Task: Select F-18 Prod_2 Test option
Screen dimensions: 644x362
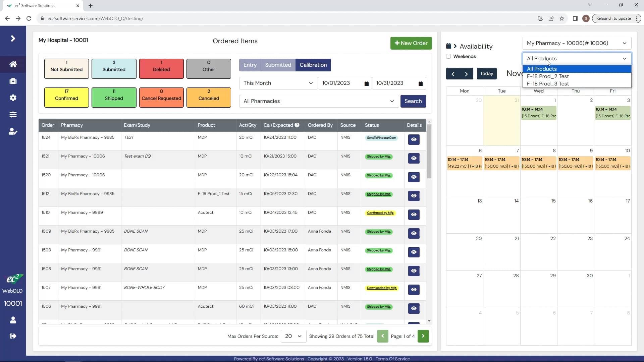Action: (x=548, y=76)
